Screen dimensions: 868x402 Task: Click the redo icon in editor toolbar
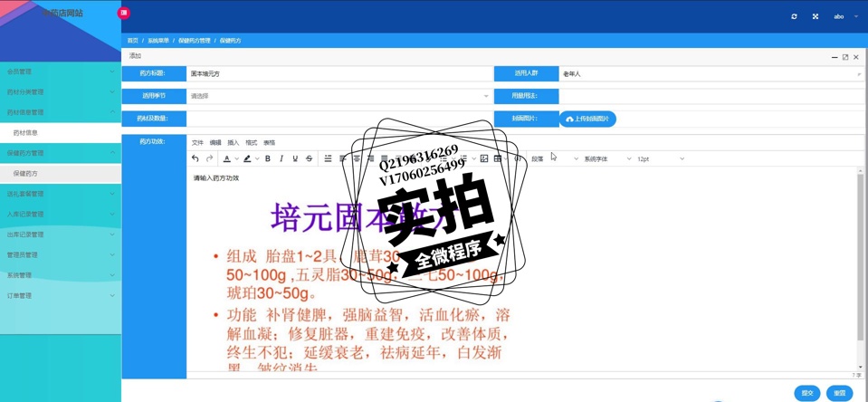[x=210, y=158]
